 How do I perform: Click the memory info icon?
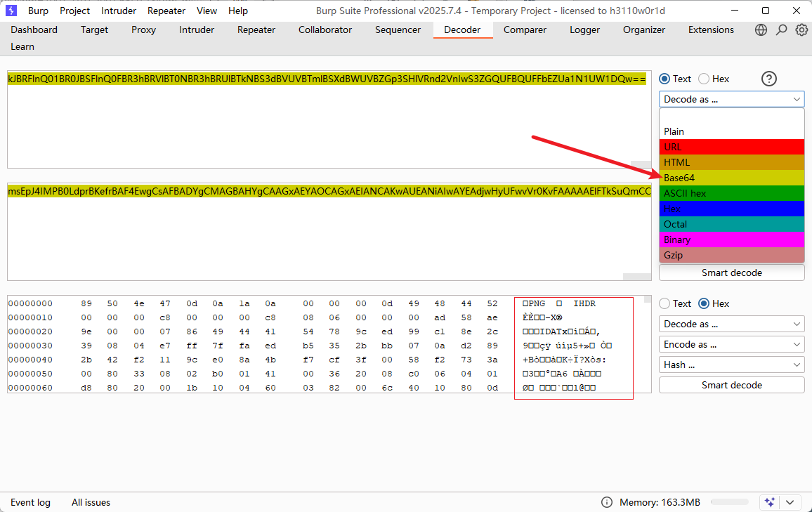606,502
